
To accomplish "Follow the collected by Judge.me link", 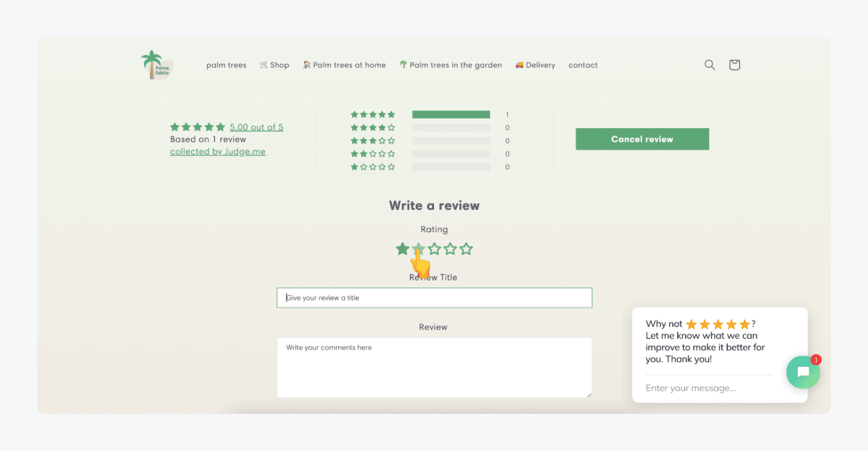I will (218, 152).
